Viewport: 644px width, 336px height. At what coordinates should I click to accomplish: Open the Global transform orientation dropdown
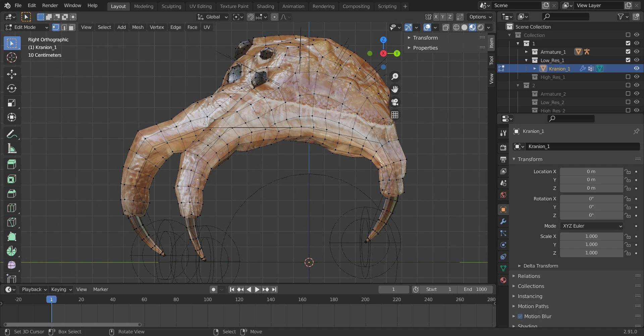click(x=212, y=17)
